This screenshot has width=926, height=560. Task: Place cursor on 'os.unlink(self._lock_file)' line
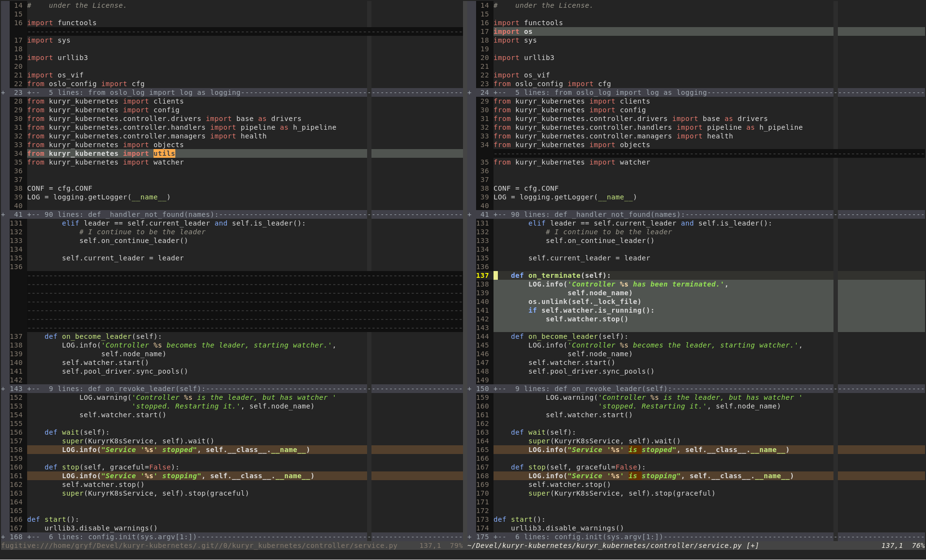pos(585,302)
